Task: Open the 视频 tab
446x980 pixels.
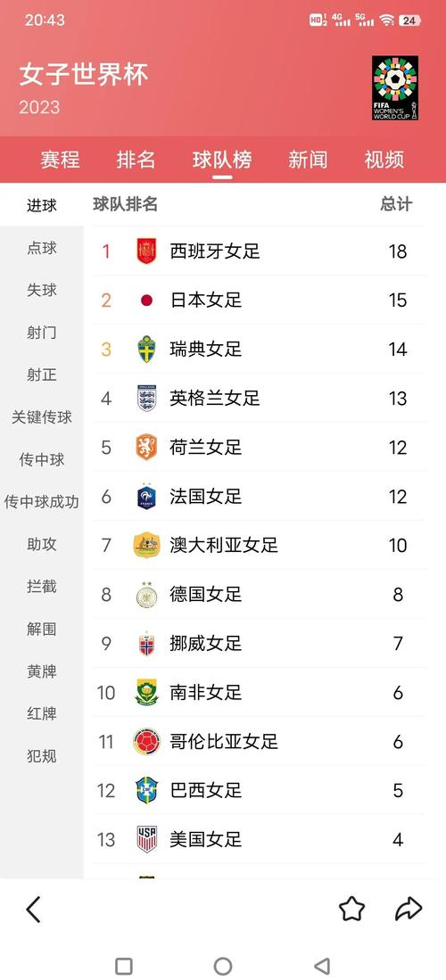Action: click(x=384, y=160)
